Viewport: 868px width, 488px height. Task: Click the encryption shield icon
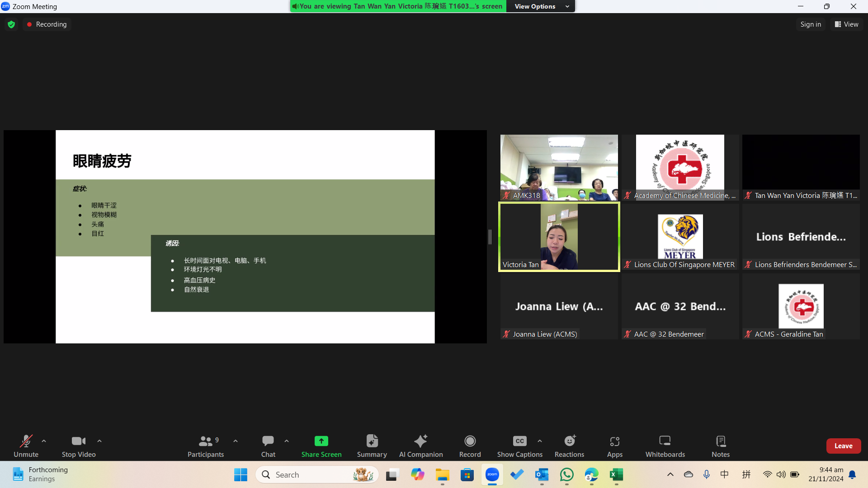click(x=11, y=24)
